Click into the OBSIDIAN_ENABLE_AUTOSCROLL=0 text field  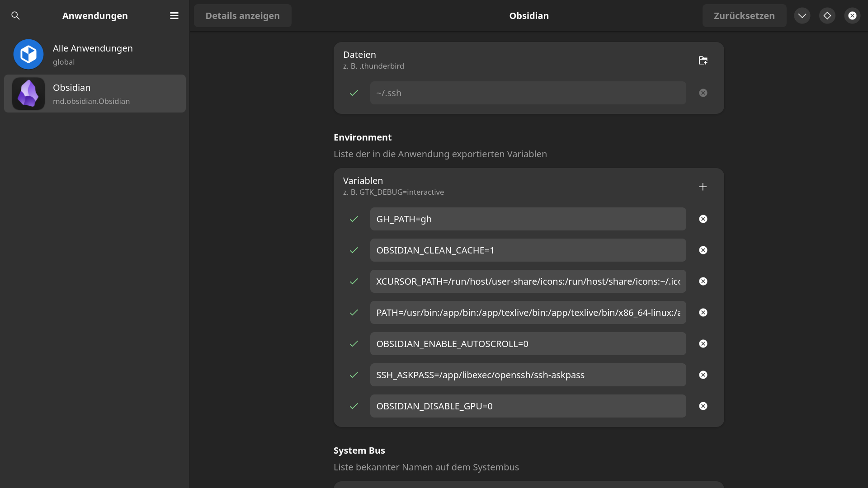tap(528, 344)
